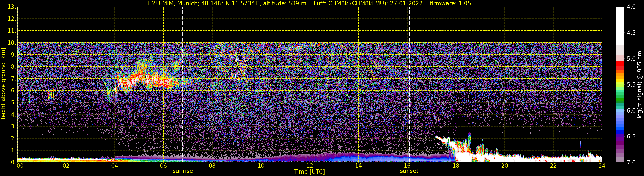The width and height of the screenshot is (644, 176).
Task: Click the '10.' height-axis tick label
Action: (12, 43)
